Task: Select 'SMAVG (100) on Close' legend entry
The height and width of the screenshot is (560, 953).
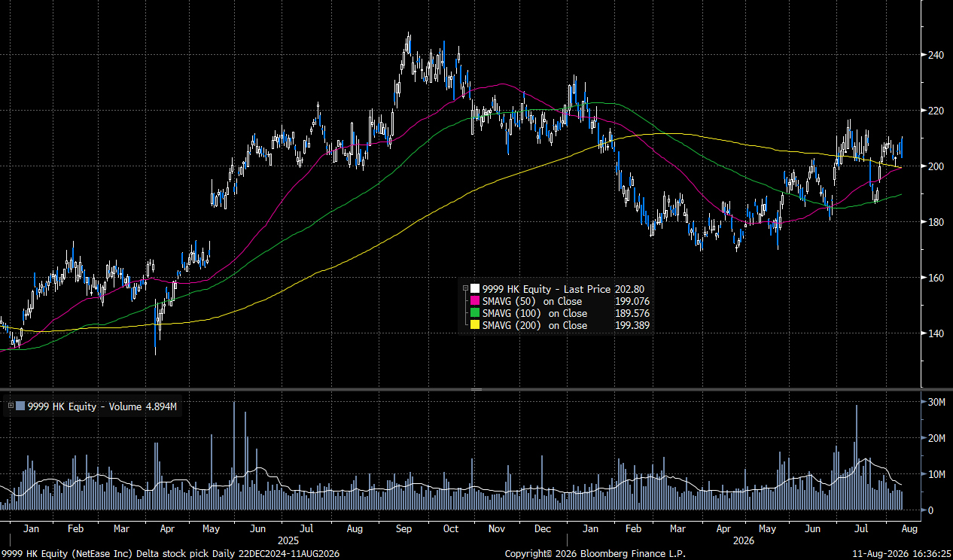Action: tap(534, 313)
